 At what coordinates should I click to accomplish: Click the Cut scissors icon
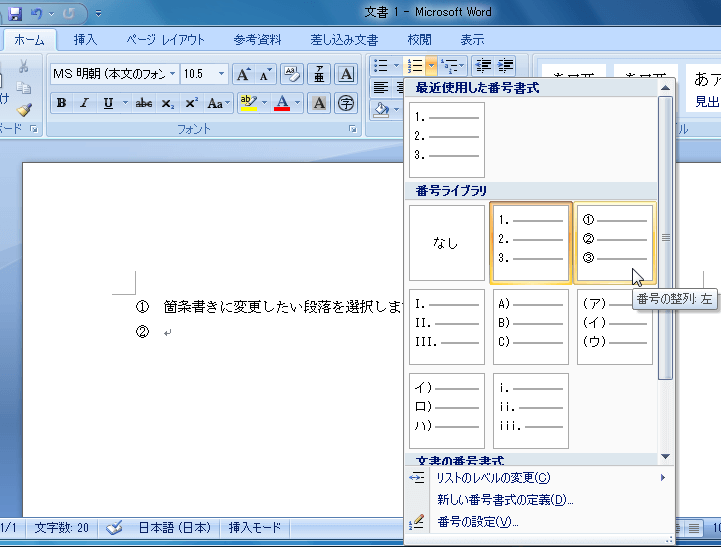[24, 67]
